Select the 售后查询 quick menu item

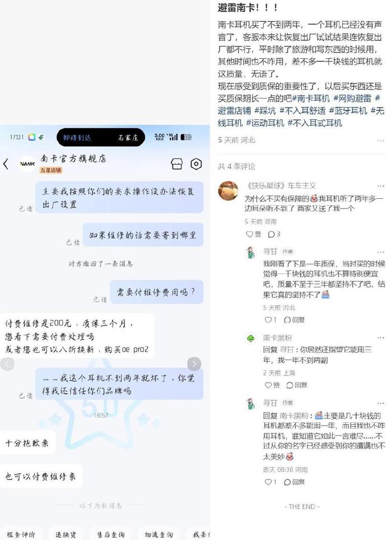click(x=110, y=534)
